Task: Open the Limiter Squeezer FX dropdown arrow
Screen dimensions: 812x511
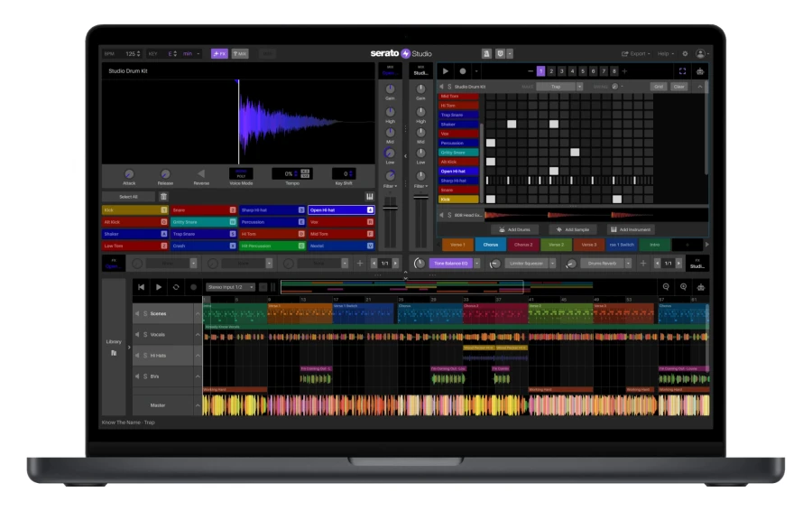Action: click(x=552, y=264)
